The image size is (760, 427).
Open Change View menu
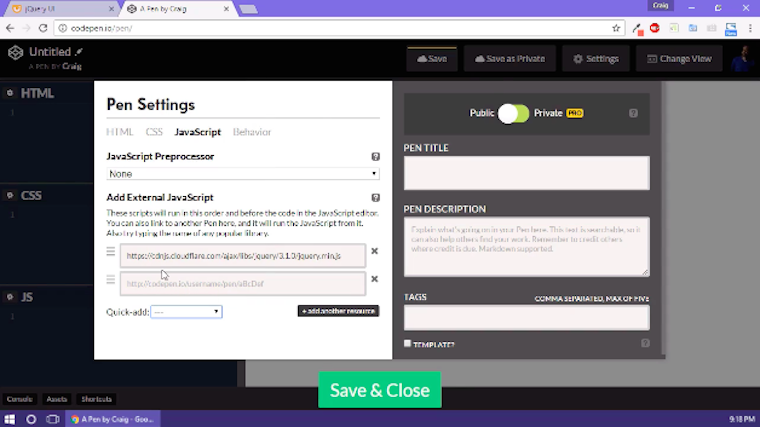pos(679,59)
